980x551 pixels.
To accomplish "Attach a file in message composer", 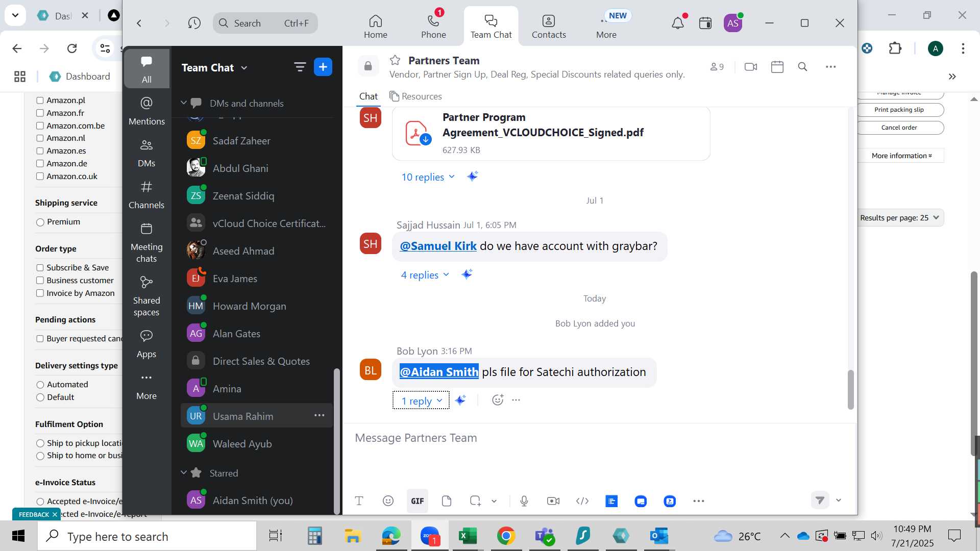I will (x=447, y=501).
